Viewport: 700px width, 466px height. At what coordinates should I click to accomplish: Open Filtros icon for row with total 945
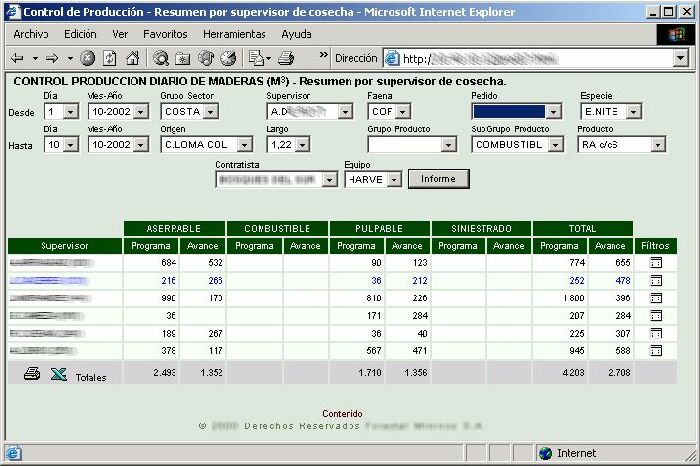pyautogui.click(x=656, y=351)
